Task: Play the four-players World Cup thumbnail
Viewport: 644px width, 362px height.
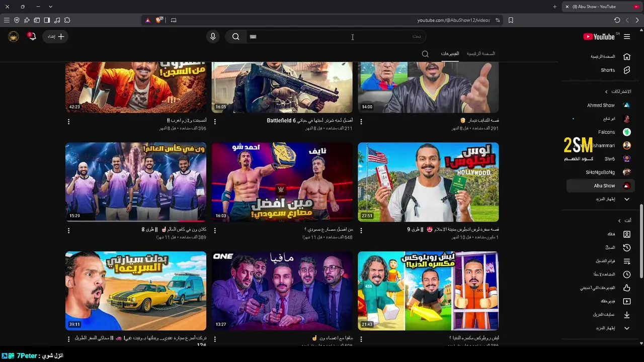Action: pos(136,182)
